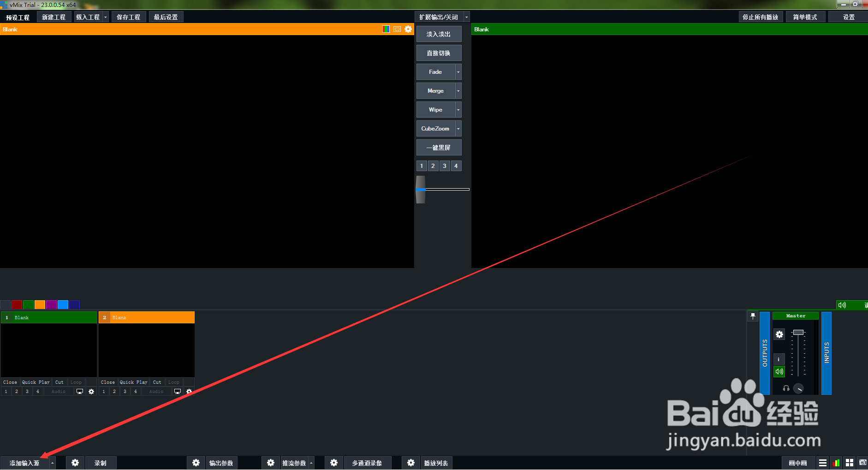Toggle Loop on input 1
This screenshot has width=868, height=470.
pyautogui.click(x=76, y=382)
